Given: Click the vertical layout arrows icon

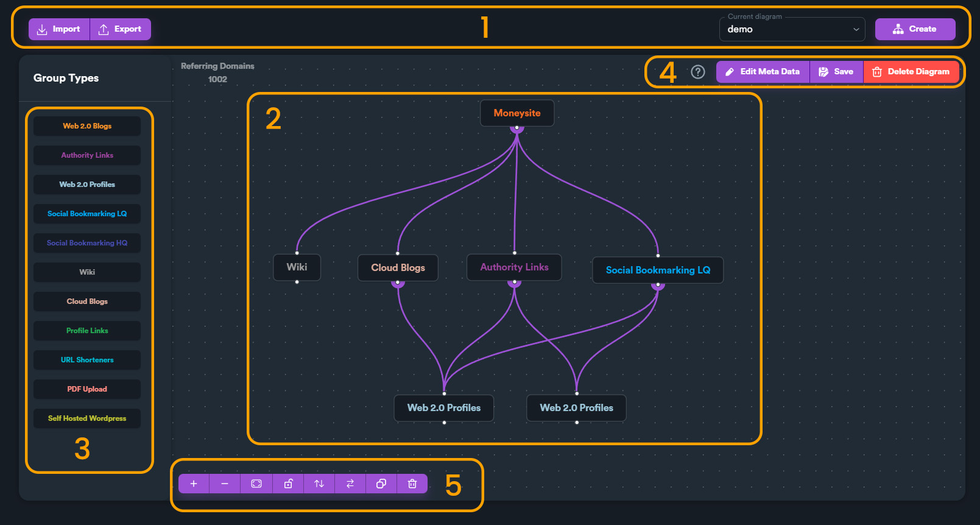Looking at the screenshot, I should pos(319,484).
